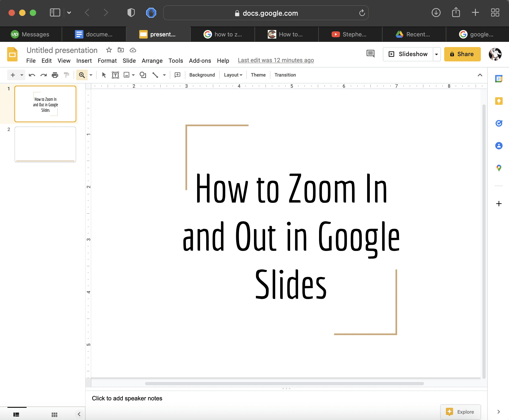
Task: Insert a comment from the toolbar
Action: (177, 75)
